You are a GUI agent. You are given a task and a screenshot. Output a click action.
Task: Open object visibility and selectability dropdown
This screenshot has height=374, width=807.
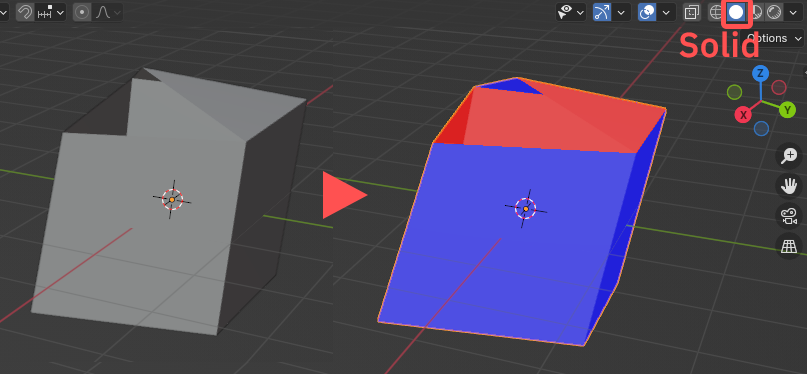point(571,12)
